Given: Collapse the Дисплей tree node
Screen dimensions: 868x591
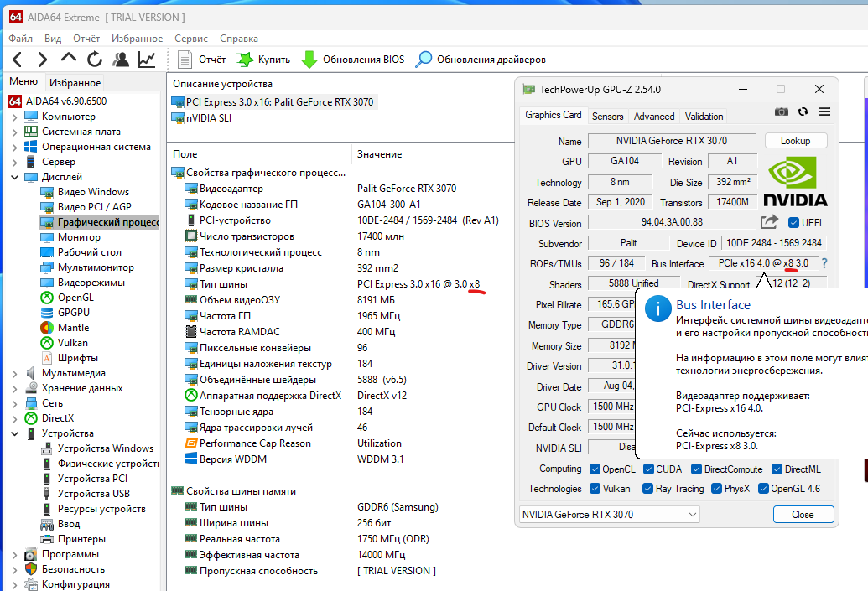Looking at the screenshot, I should [15, 177].
